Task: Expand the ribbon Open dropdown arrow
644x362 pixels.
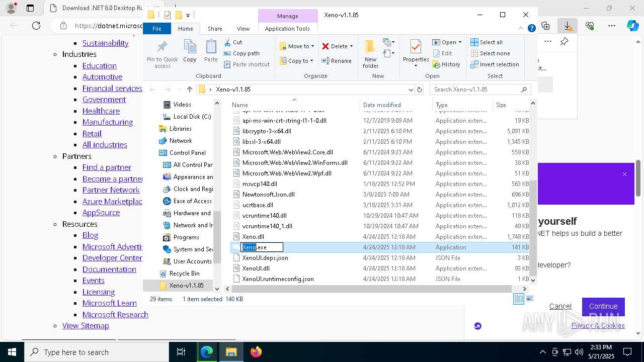Action: [459, 42]
